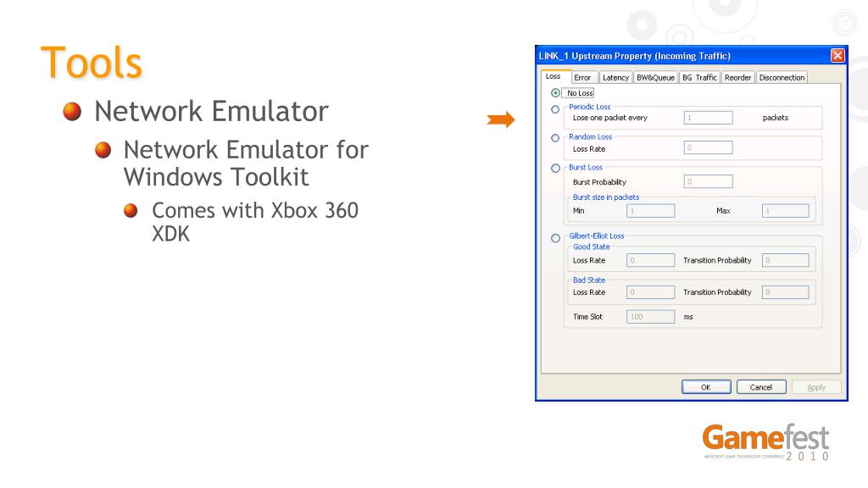Click the Lose one packet every field
Image resolution: width=868 pixels, height=488 pixels.
tap(708, 118)
